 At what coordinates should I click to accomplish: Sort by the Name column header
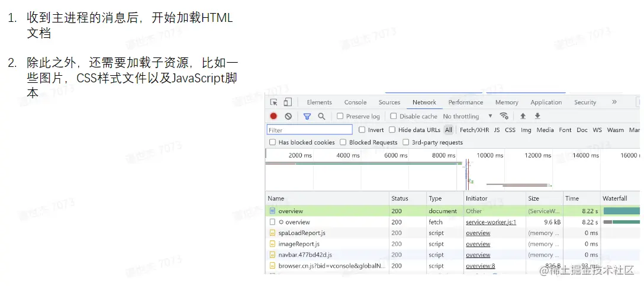pyautogui.click(x=327, y=198)
